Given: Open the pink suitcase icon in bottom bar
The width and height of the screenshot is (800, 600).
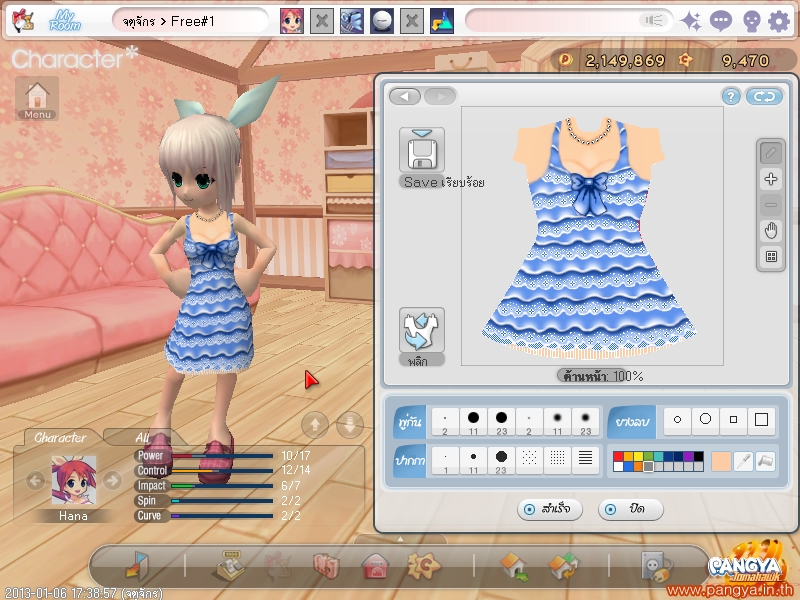Looking at the screenshot, I should (x=327, y=566).
